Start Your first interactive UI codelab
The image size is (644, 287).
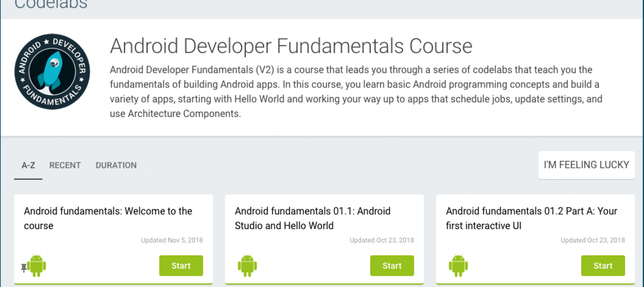tap(603, 266)
